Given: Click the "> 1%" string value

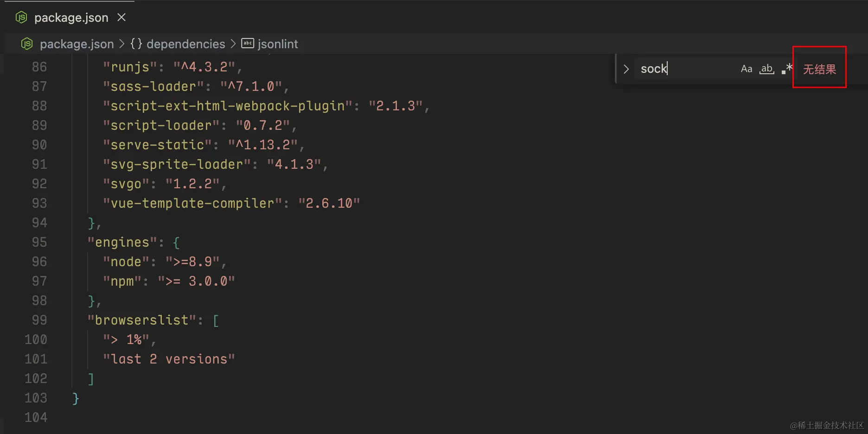Looking at the screenshot, I should point(126,340).
